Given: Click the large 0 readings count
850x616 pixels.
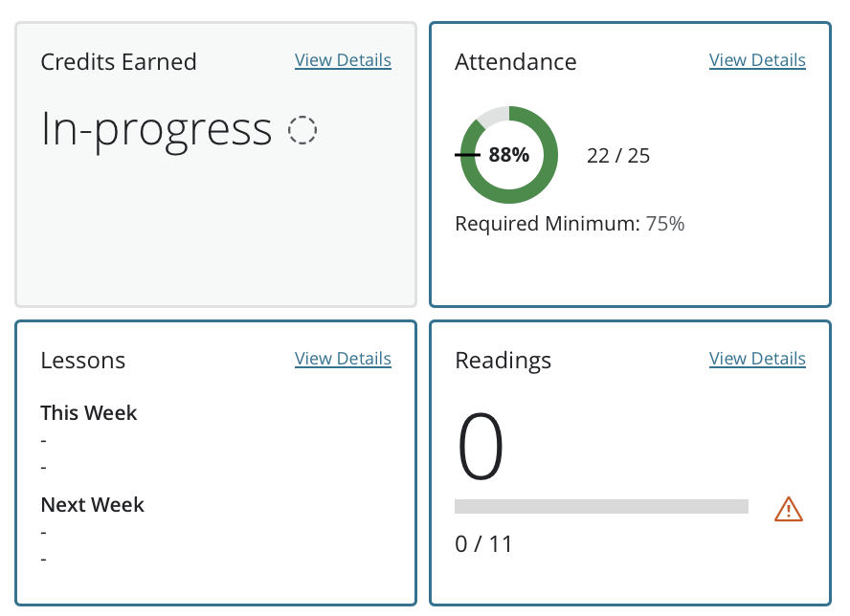Looking at the screenshot, I should (x=481, y=446).
